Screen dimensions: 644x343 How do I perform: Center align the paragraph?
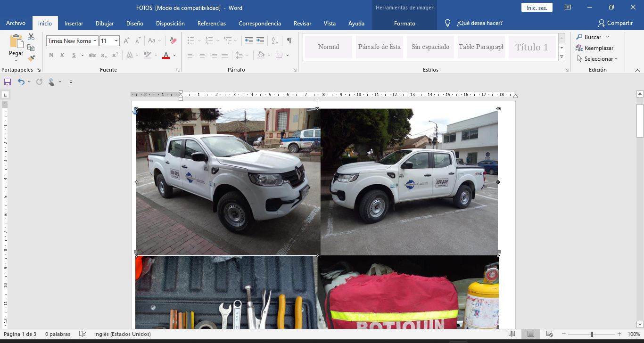(x=202, y=55)
